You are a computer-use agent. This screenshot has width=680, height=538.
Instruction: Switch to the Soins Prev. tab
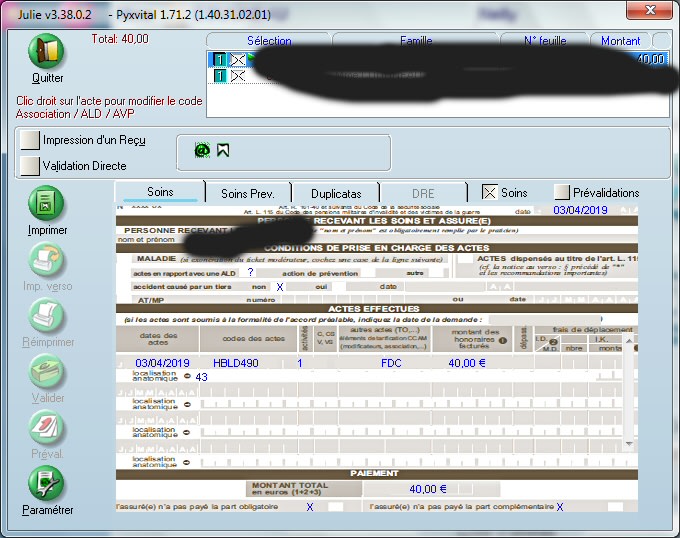[247, 192]
